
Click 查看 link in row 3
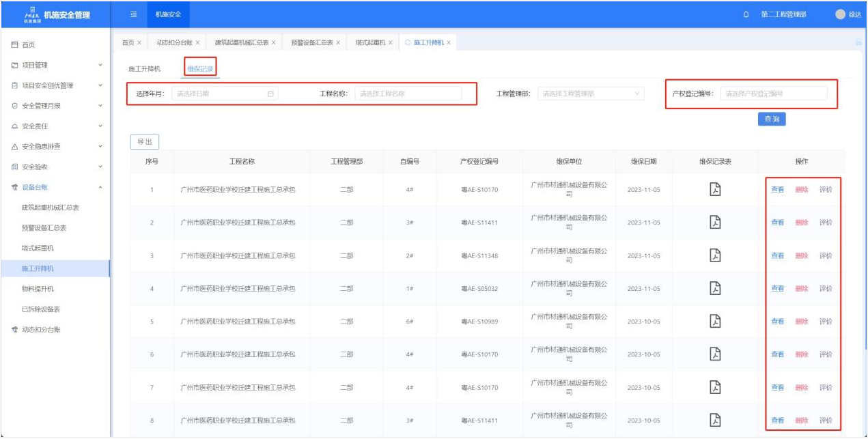point(777,255)
